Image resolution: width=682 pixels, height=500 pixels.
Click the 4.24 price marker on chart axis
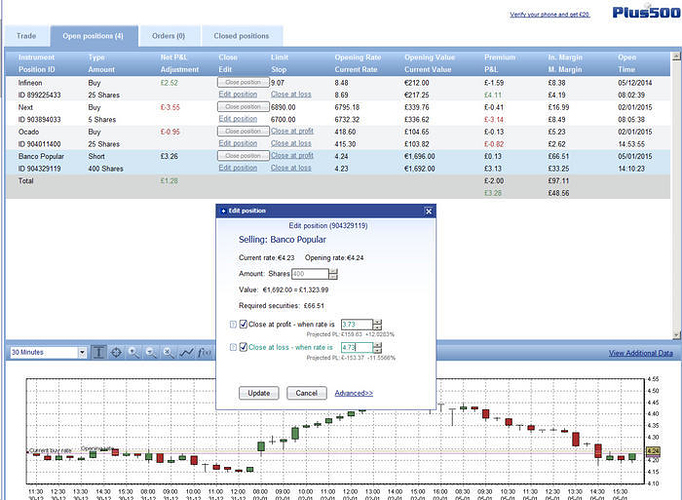pos(654,451)
